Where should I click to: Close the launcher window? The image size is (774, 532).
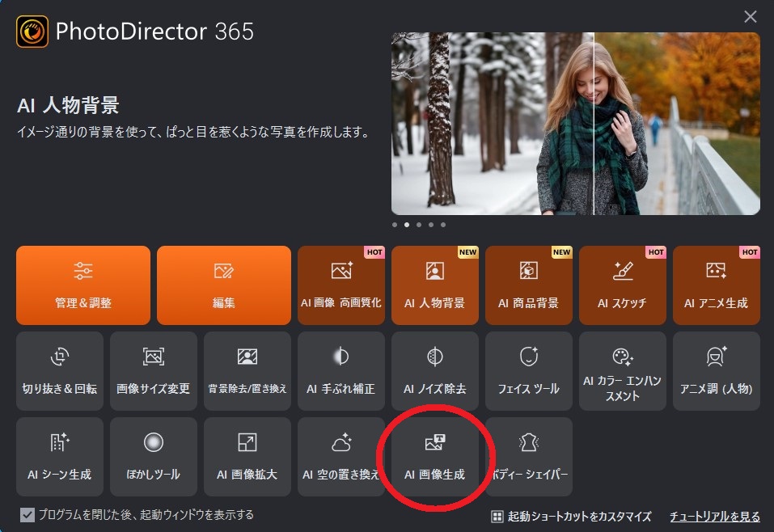[751, 17]
